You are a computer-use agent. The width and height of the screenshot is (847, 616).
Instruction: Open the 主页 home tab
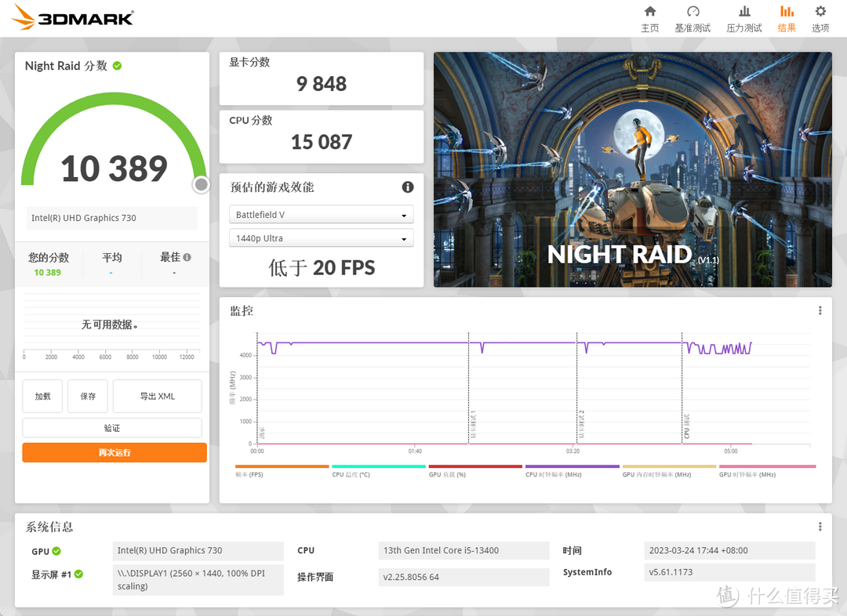650,19
